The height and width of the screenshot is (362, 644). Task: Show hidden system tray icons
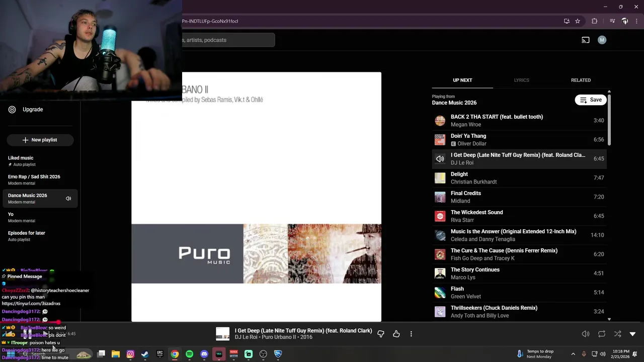pos(573,354)
